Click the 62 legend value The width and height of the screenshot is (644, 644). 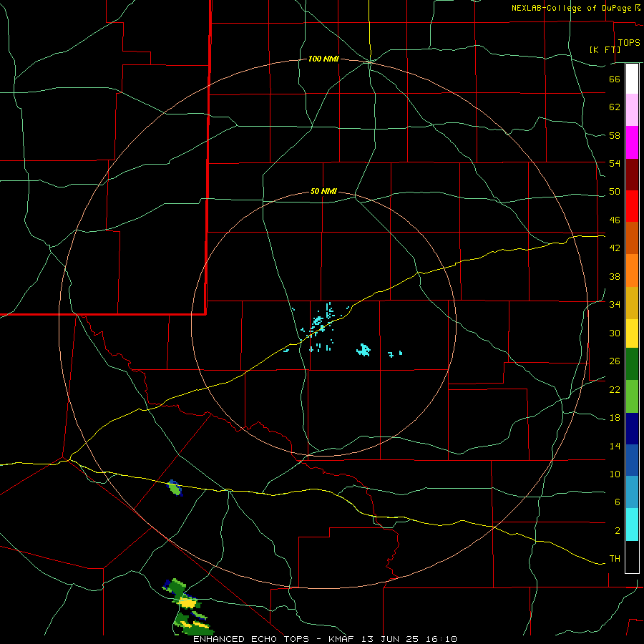click(x=615, y=107)
